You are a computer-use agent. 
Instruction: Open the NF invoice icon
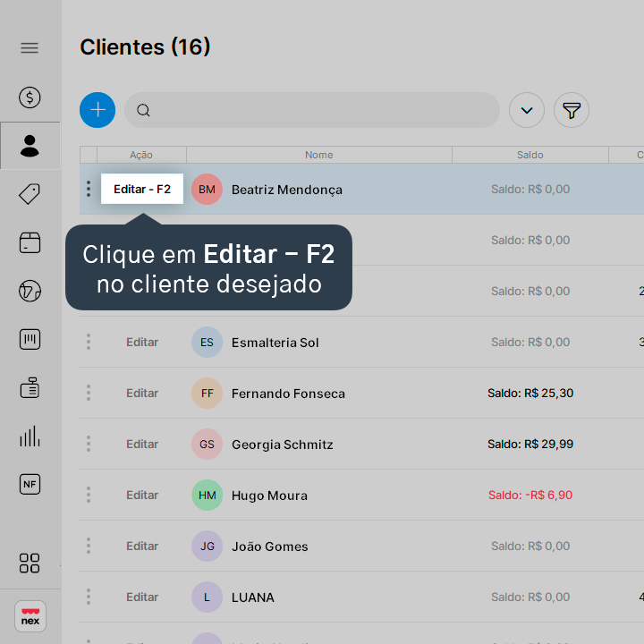click(x=30, y=484)
